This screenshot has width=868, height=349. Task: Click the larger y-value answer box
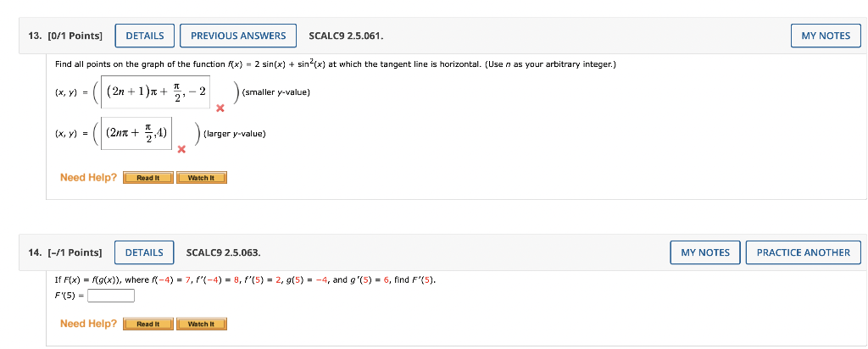pyautogui.click(x=136, y=133)
